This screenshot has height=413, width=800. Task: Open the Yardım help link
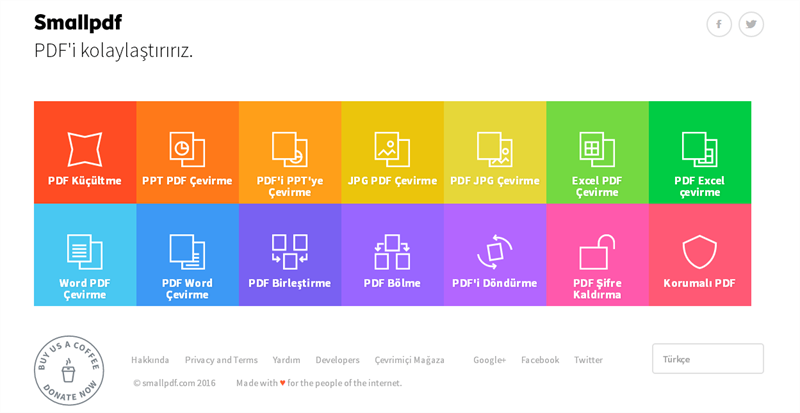286,360
